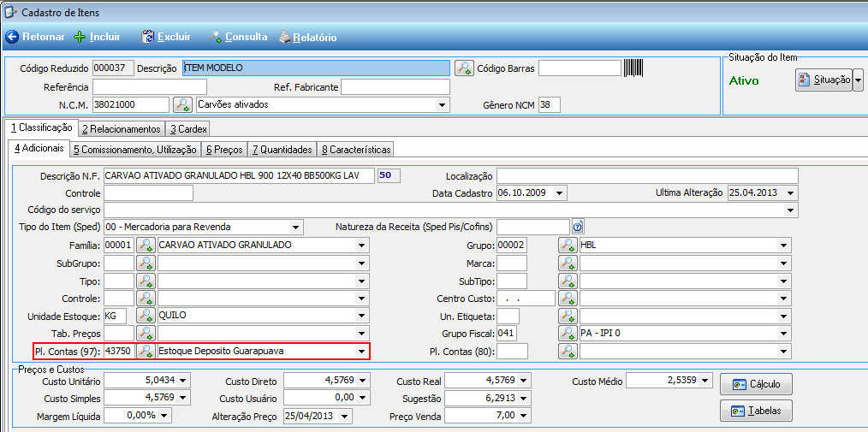The height and width of the screenshot is (432, 868).
Task: Click the Situação button
Action: tap(823, 80)
